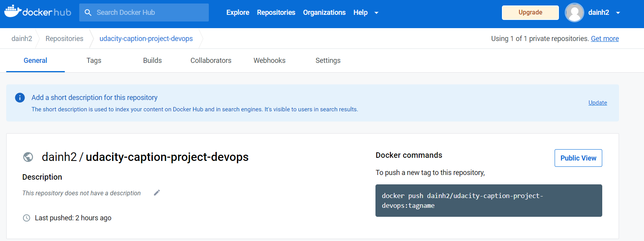Click udacity-caption-project-devops breadcrumb link
644x241 pixels.
146,39
